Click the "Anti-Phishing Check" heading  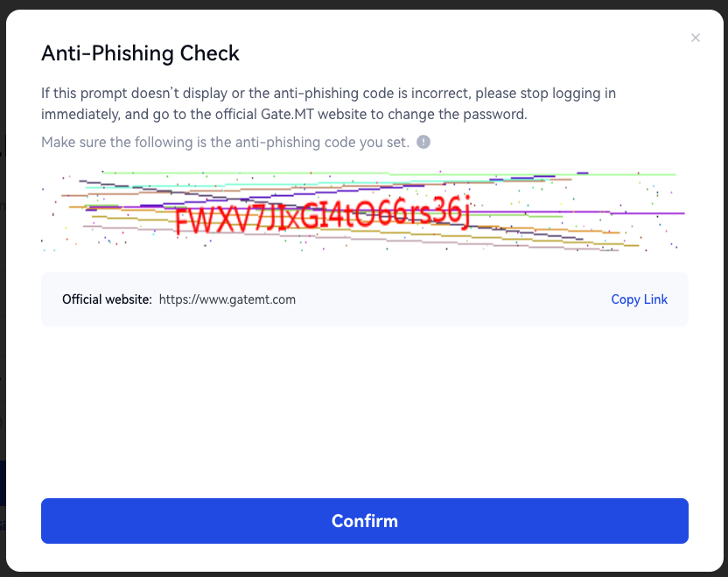140,53
